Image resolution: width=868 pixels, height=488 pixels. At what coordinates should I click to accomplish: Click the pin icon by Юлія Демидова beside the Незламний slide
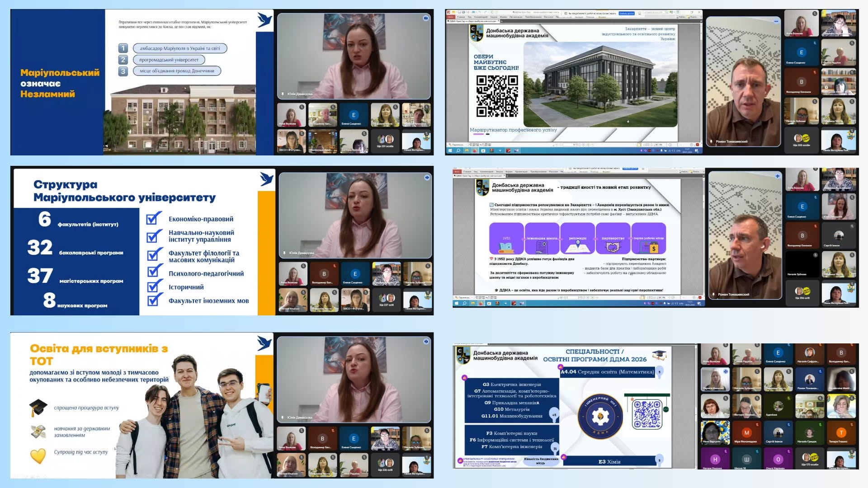[x=283, y=94]
